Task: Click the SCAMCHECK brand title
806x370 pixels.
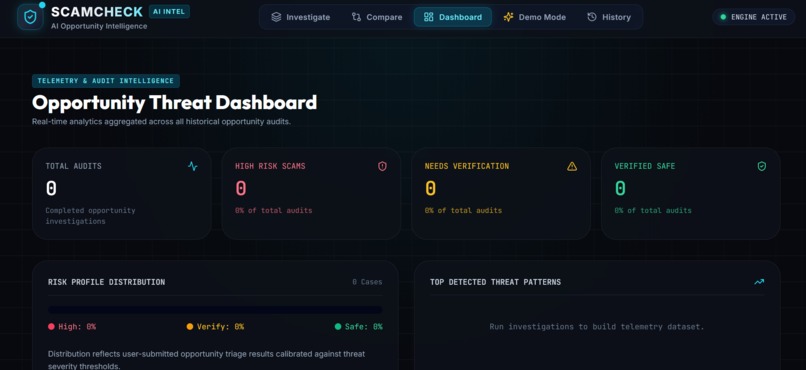Action: pyautogui.click(x=97, y=12)
